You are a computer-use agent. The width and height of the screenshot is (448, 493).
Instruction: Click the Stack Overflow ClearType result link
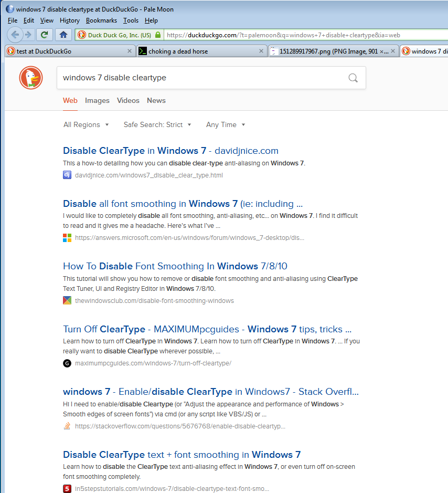(210, 392)
